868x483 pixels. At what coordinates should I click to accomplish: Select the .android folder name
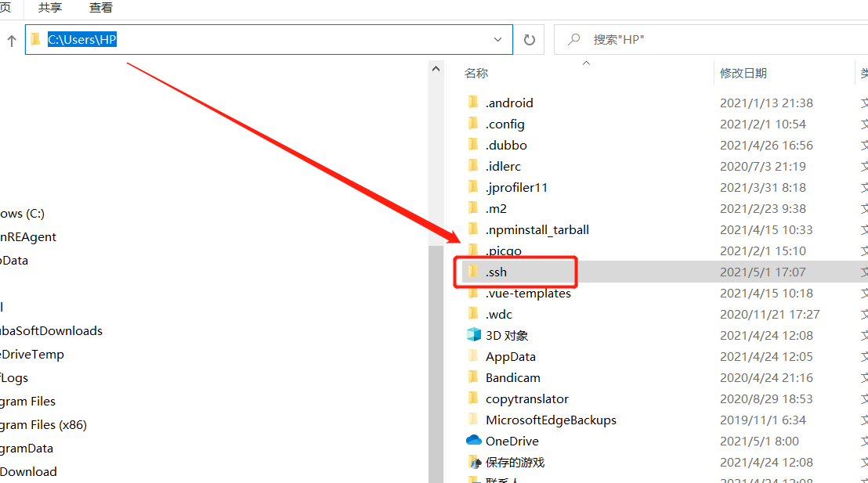(x=509, y=103)
